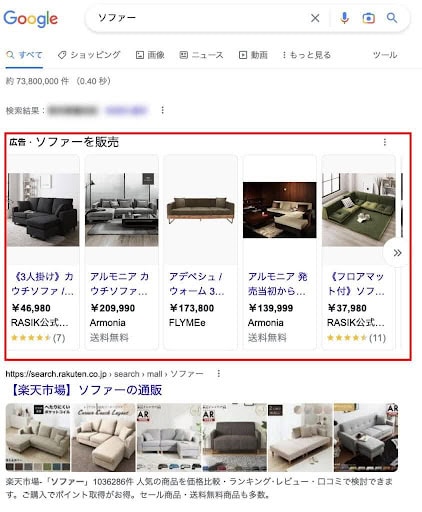
Task: Click the Google logo
Action: click(31, 19)
